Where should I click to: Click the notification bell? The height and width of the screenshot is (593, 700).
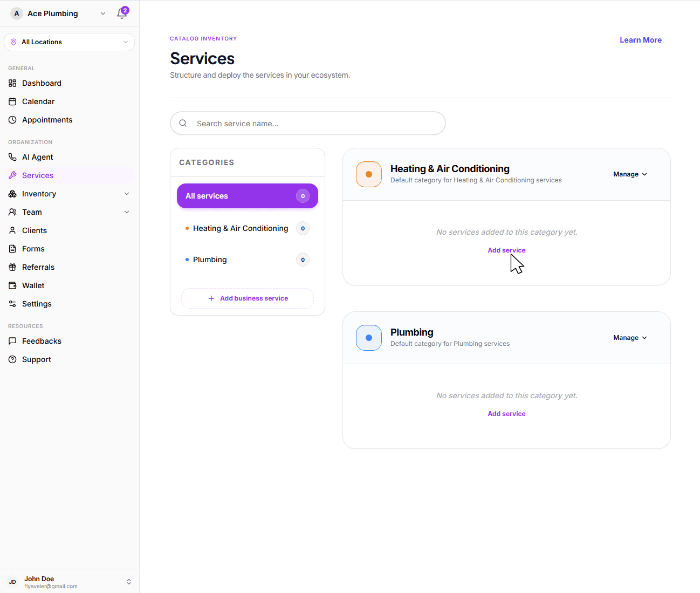(122, 13)
